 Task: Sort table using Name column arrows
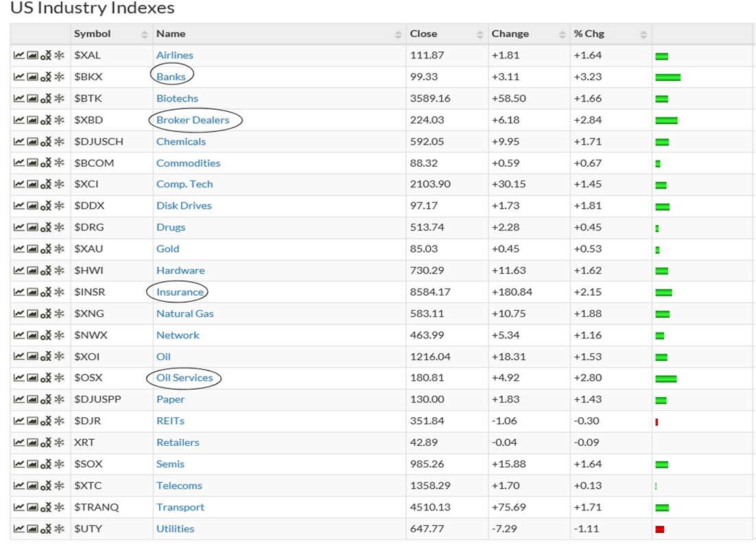[x=399, y=34]
